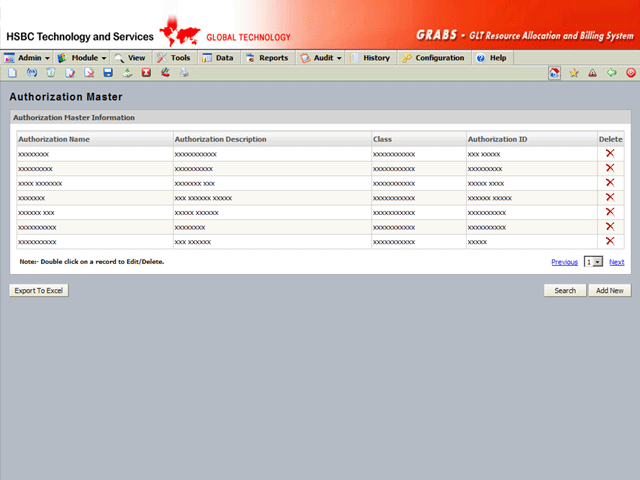Click the Export To Excel button
The width and height of the screenshot is (640, 480).
pyautogui.click(x=38, y=290)
